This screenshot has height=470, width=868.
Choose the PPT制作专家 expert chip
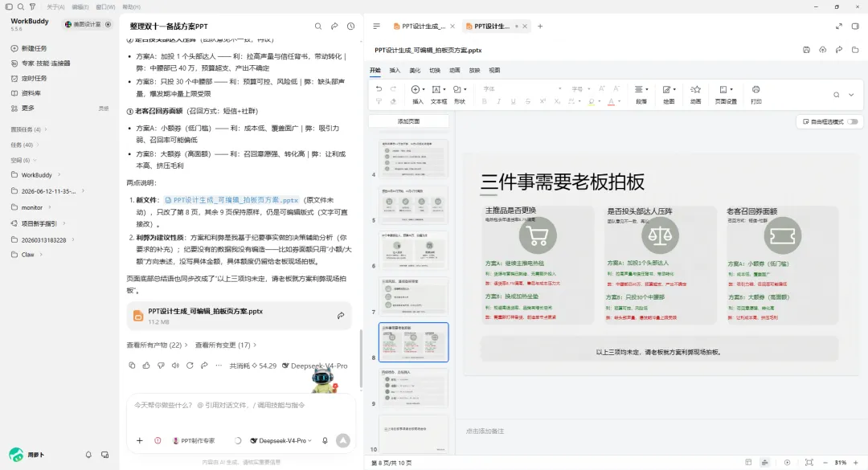tap(194, 440)
